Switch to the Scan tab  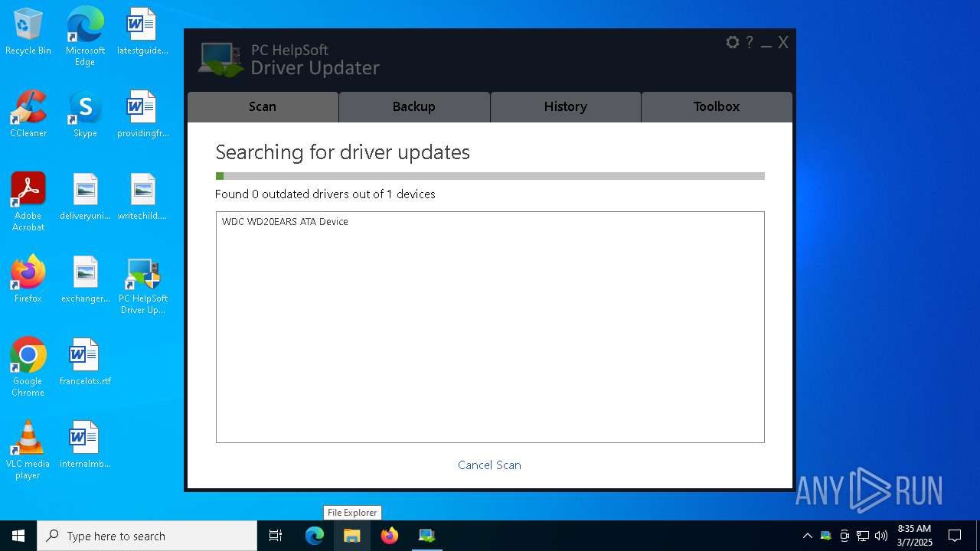(x=263, y=107)
